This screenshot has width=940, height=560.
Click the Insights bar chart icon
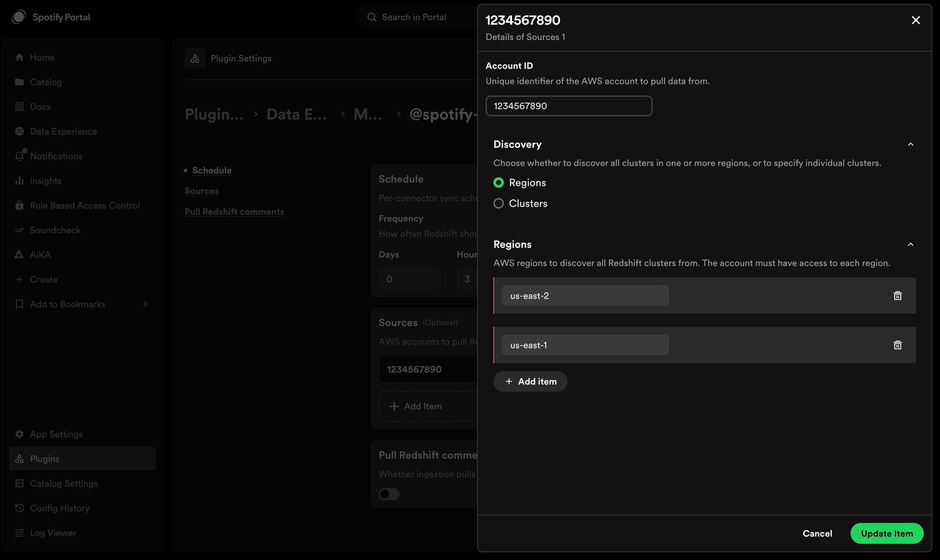tap(19, 181)
